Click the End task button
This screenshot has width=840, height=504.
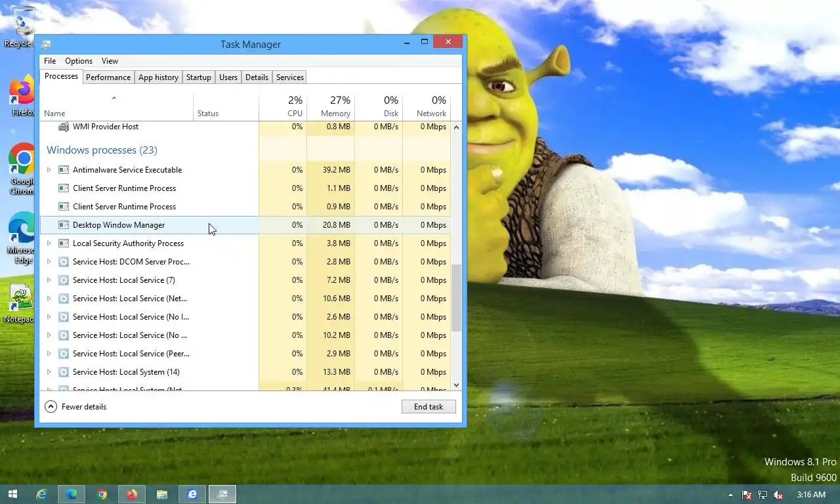(429, 407)
